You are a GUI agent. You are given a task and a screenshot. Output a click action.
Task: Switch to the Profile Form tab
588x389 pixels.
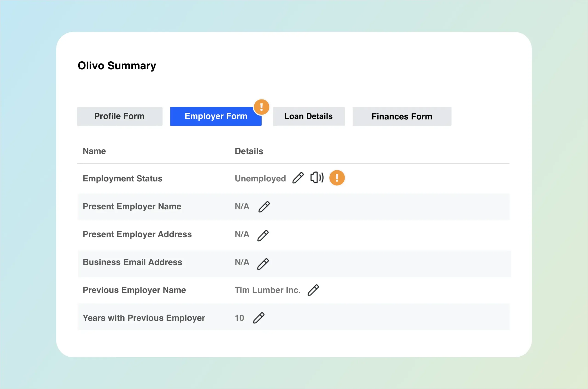[119, 116]
